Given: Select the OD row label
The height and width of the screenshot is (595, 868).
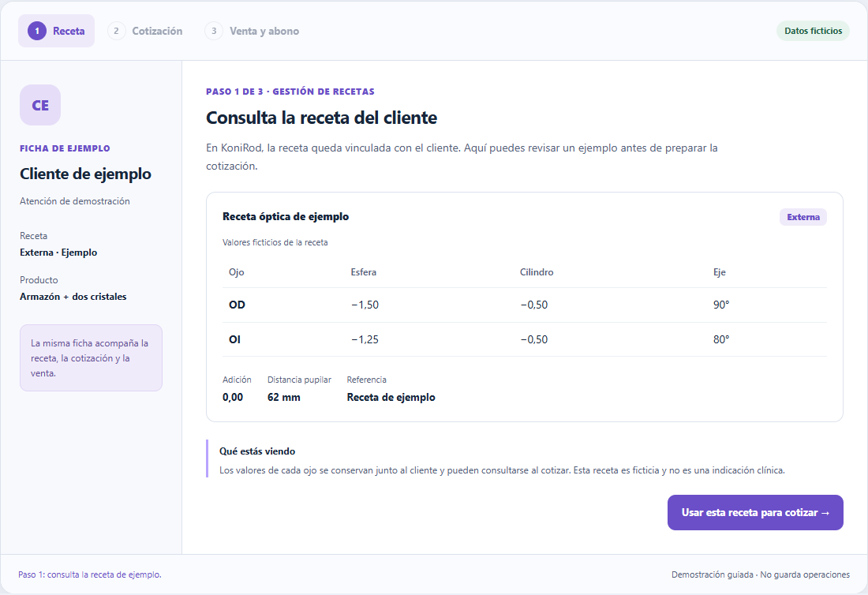Looking at the screenshot, I should [237, 305].
